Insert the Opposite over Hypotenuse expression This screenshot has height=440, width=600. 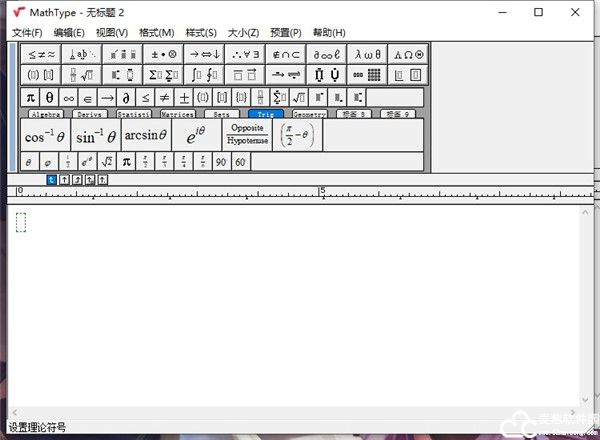[x=247, y=135]
